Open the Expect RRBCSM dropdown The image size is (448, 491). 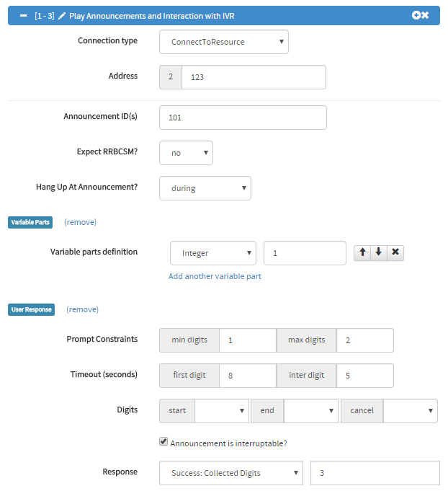[186, 153]
